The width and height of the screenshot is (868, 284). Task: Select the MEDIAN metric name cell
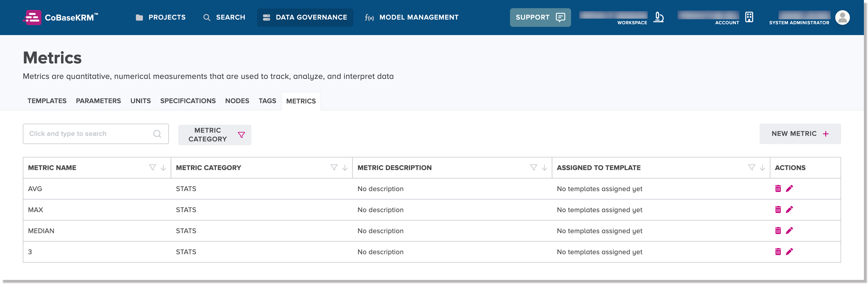pos(97,231)
